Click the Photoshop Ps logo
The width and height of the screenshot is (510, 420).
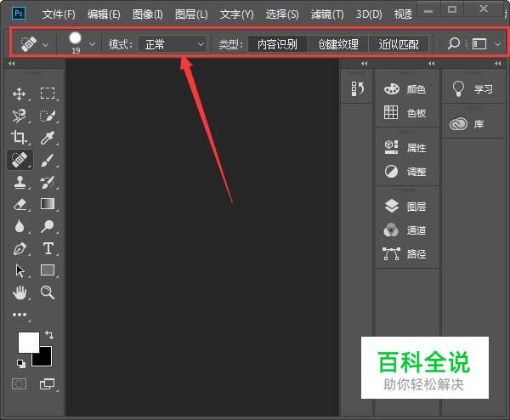click(19, 14)
